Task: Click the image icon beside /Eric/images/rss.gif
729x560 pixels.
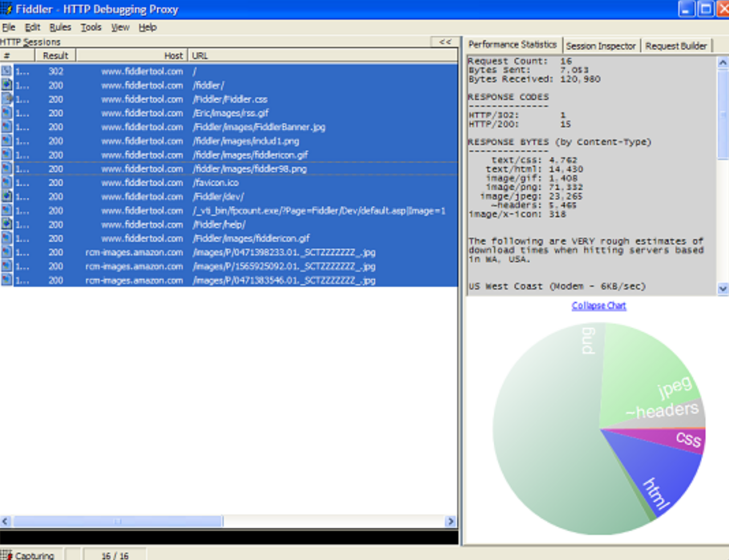Action: 7,113
